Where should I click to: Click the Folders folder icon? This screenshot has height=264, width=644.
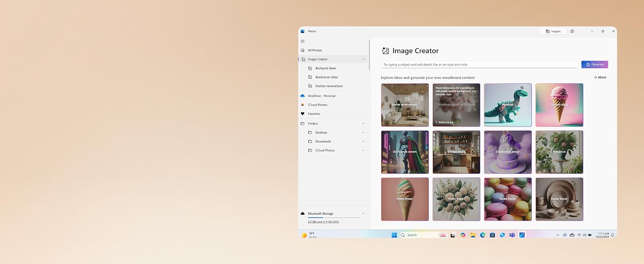(303, 124)
